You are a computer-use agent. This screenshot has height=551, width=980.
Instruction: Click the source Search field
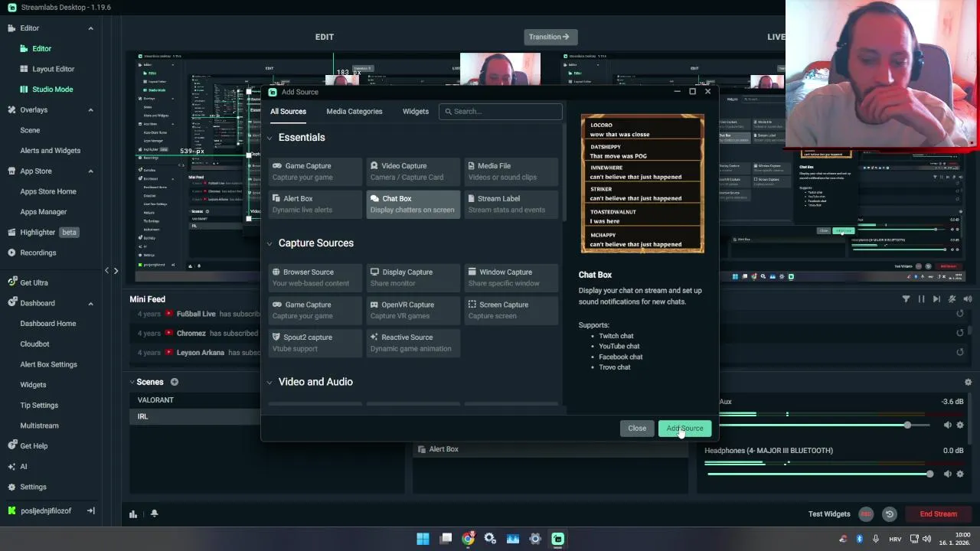point(501,111)
